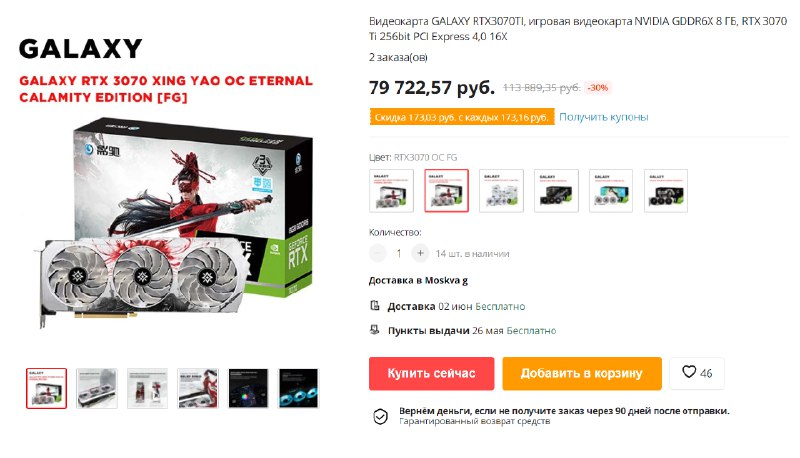The width and height of the screenshot is (800, 458).
Task: Click the pickup points icon
Action: (374, 330)
